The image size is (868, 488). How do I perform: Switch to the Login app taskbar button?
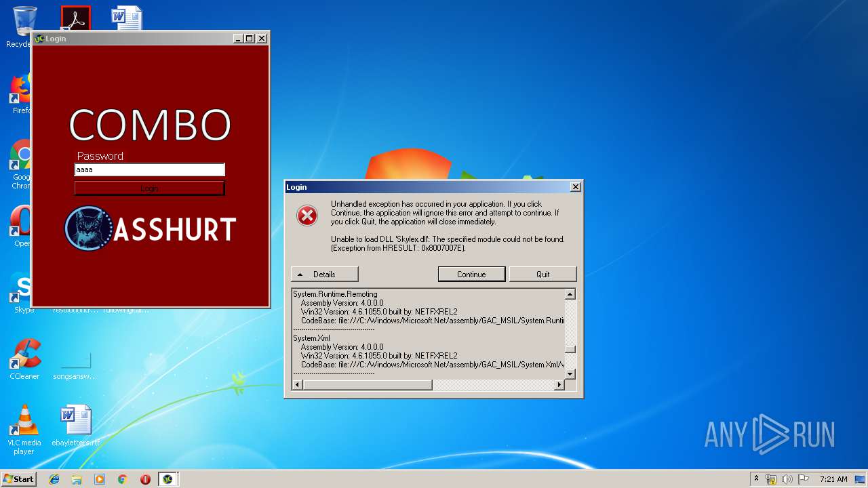(x=167, y=479)
